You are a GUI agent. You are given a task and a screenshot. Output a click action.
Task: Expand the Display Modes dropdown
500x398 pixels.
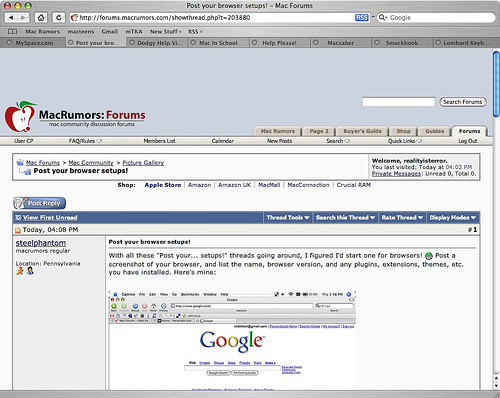tap(452, 218)
